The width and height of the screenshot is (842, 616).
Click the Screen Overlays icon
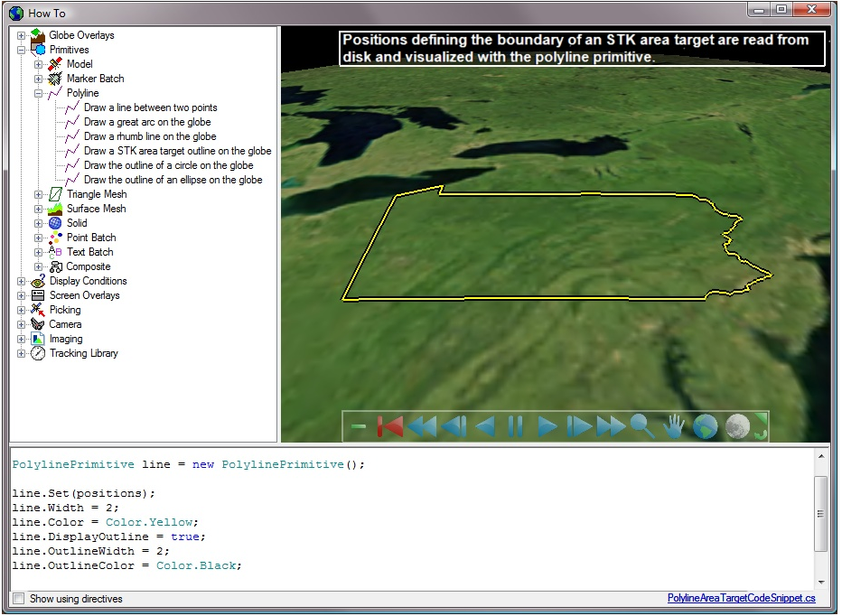tap(38, 295)
